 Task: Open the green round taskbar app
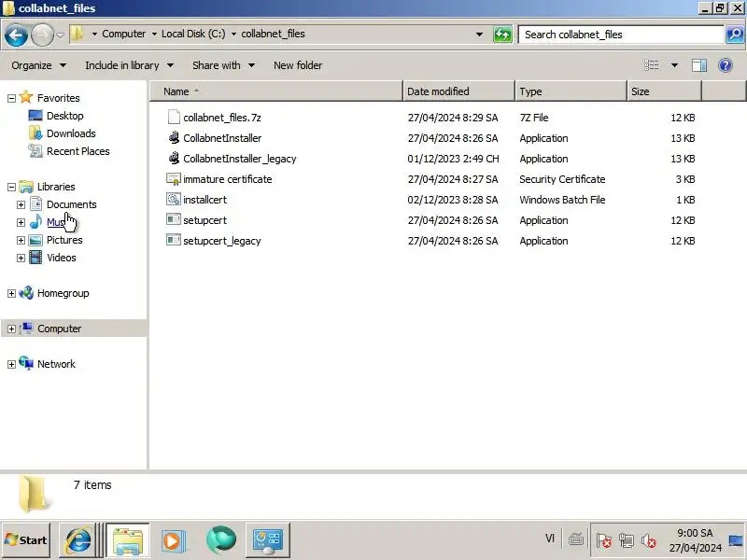click(x=220, y=540)
